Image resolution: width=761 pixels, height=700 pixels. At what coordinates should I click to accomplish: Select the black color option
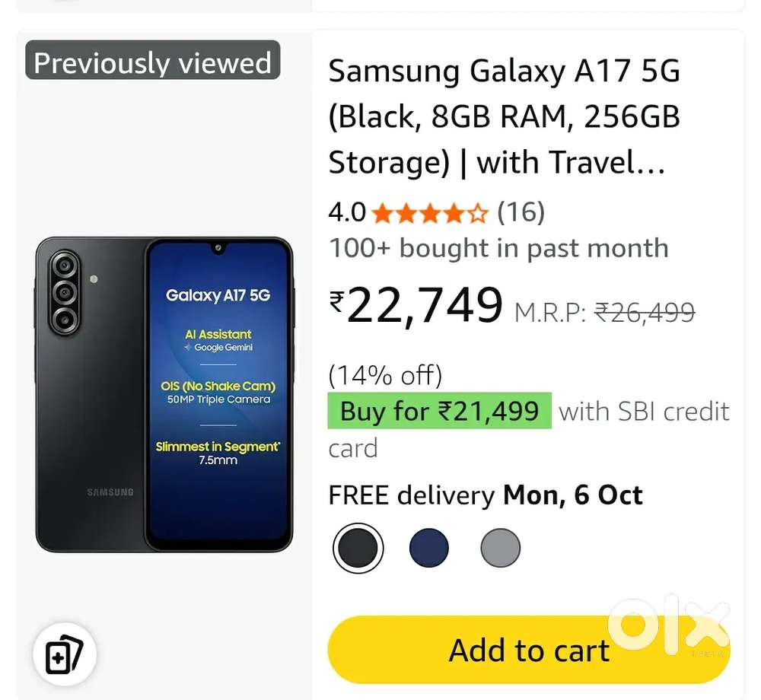point(358,548)
